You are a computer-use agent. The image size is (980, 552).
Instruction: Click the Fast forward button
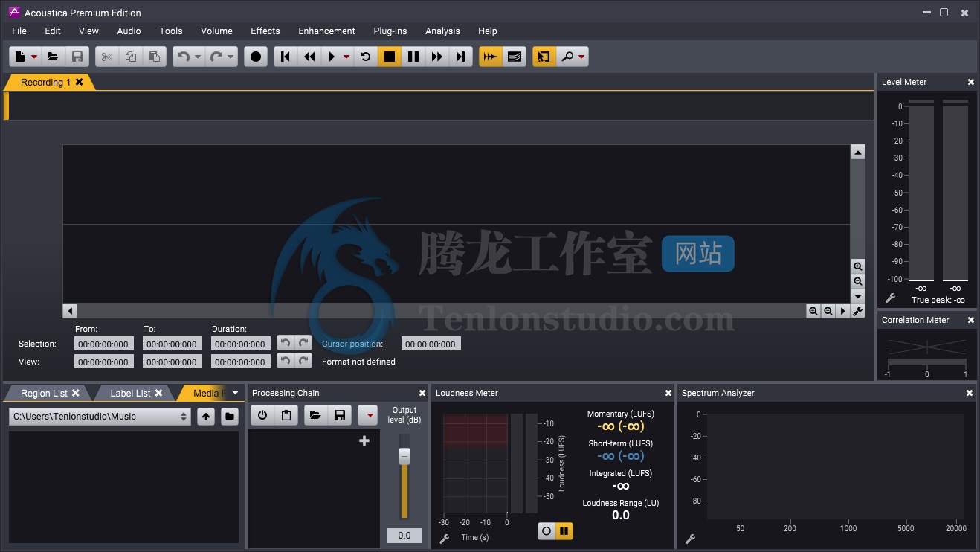click(x=437, y=57)
